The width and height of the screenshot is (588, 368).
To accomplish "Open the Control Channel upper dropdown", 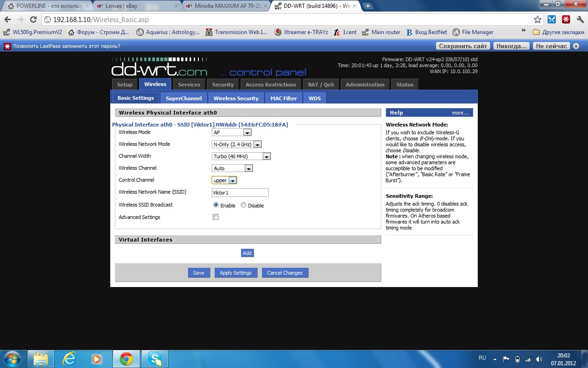I will pyautogui.click(x=224, y=180).
